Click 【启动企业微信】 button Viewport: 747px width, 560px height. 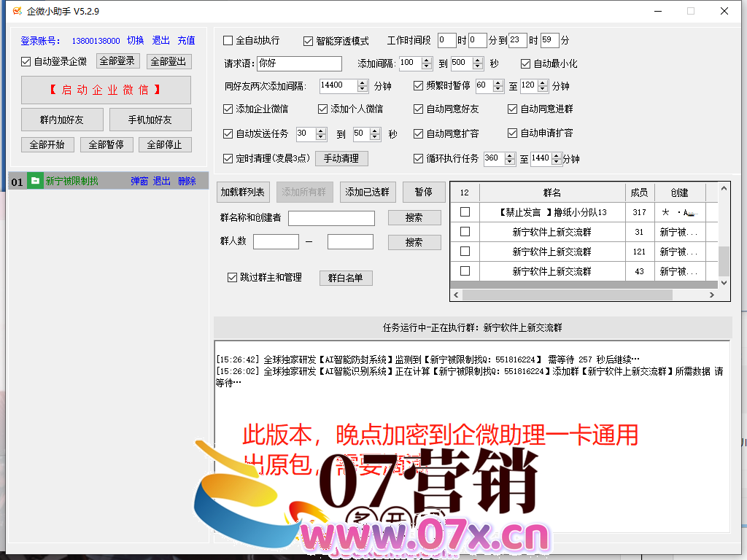pyautogui.click(x=106, y=90)
